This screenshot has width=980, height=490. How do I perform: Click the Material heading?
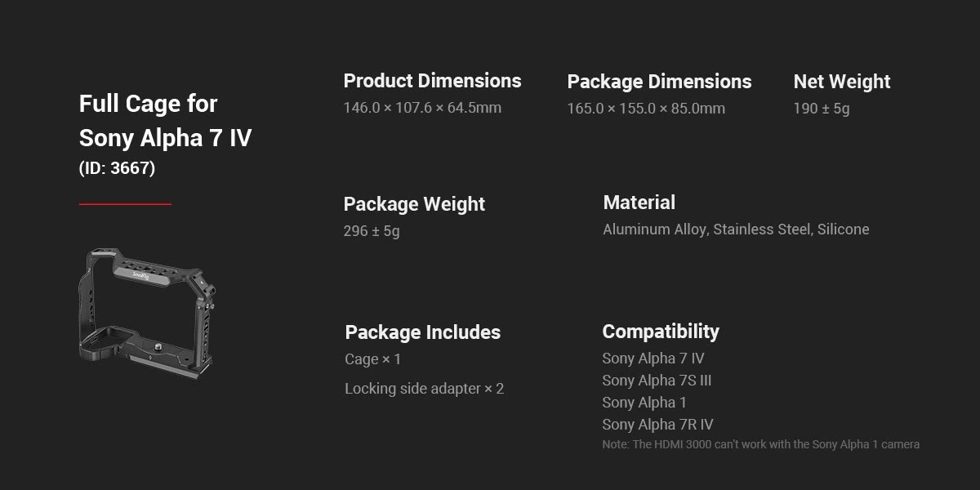(639, 203)
